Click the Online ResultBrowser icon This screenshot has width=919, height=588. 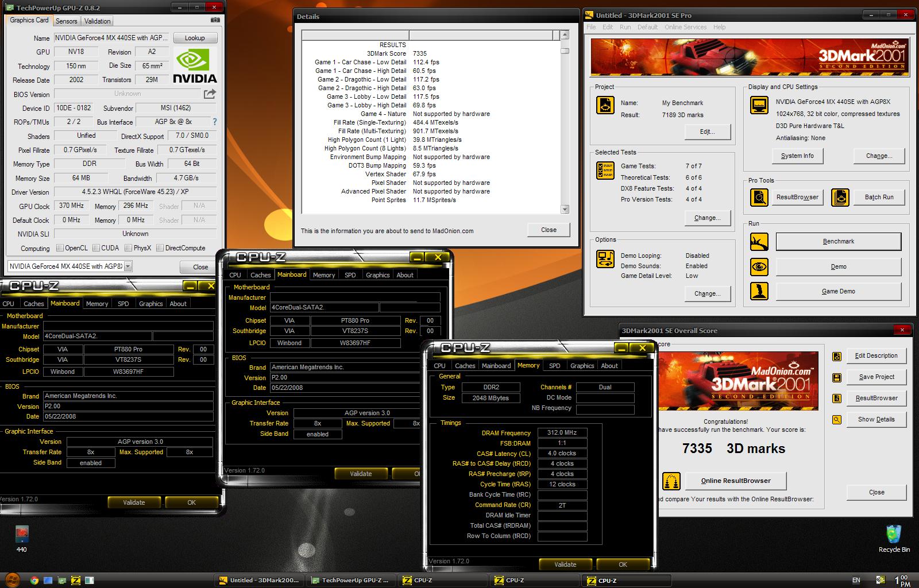pyautogui.click(x=671, y=481)
